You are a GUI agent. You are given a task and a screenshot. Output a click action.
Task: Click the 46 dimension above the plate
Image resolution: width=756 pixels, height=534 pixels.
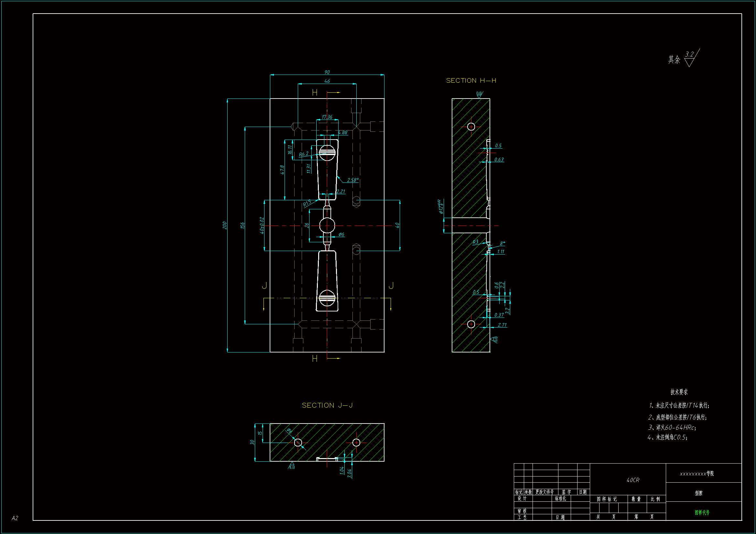click(x=327, y=81)
